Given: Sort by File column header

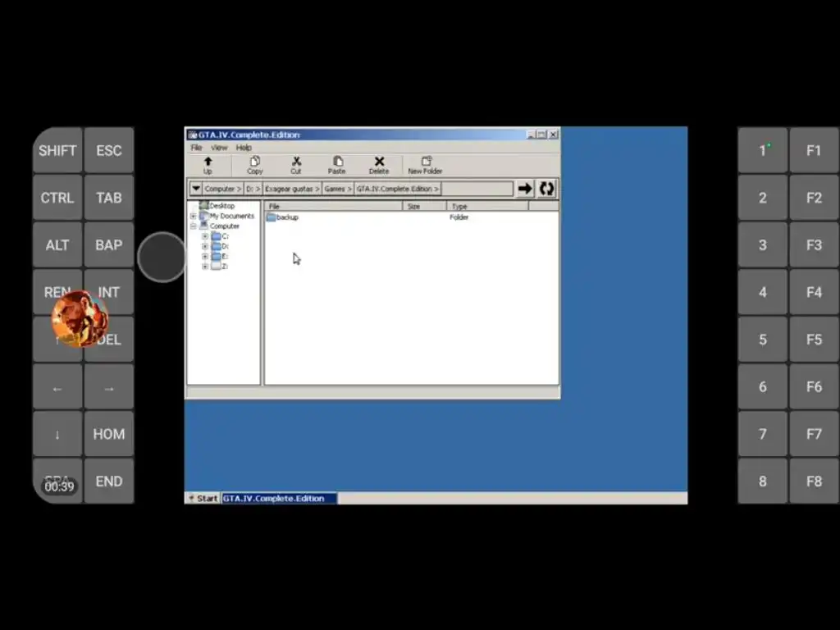Looking at the screenshot, I should [333, 206].
